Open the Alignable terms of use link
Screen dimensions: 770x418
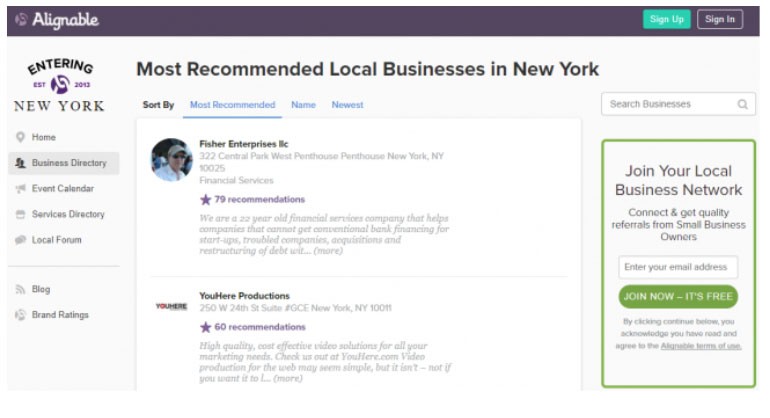coord(701,346)
